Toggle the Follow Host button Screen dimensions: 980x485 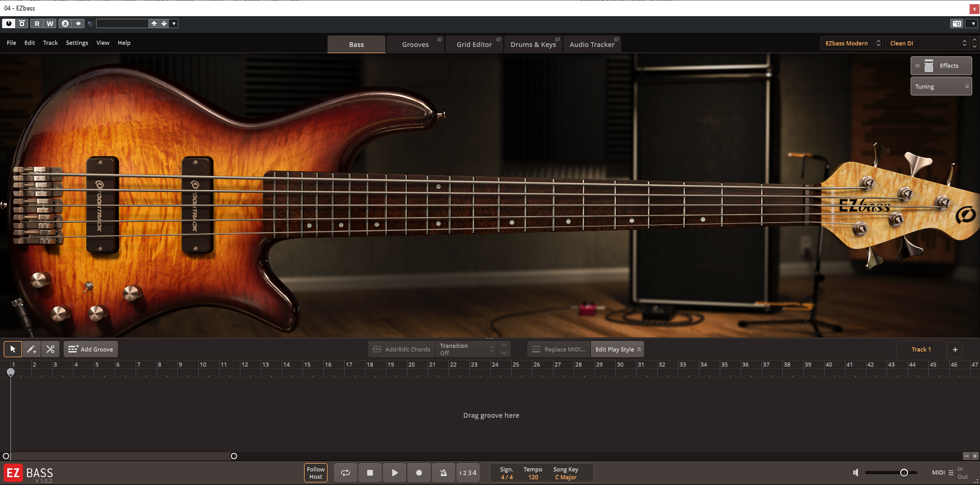(316, 473)
